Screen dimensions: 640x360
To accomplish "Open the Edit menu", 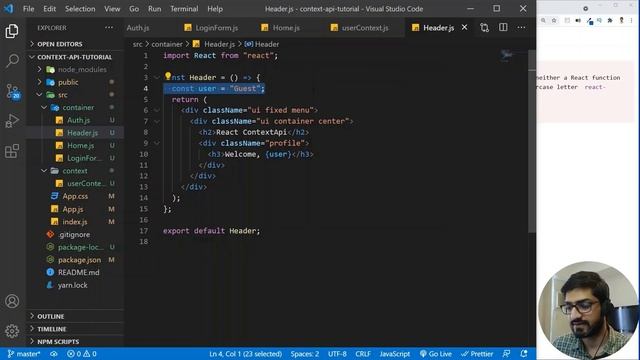I will coord(49,9).
